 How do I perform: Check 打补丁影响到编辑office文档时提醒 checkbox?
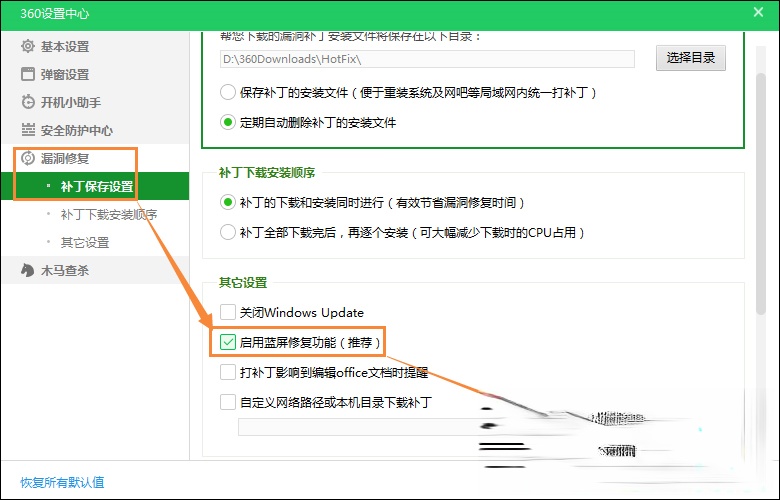228,372
